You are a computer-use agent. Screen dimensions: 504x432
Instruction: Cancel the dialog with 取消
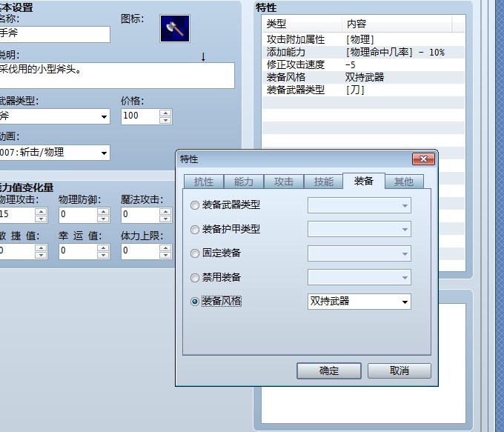(399, 371)
